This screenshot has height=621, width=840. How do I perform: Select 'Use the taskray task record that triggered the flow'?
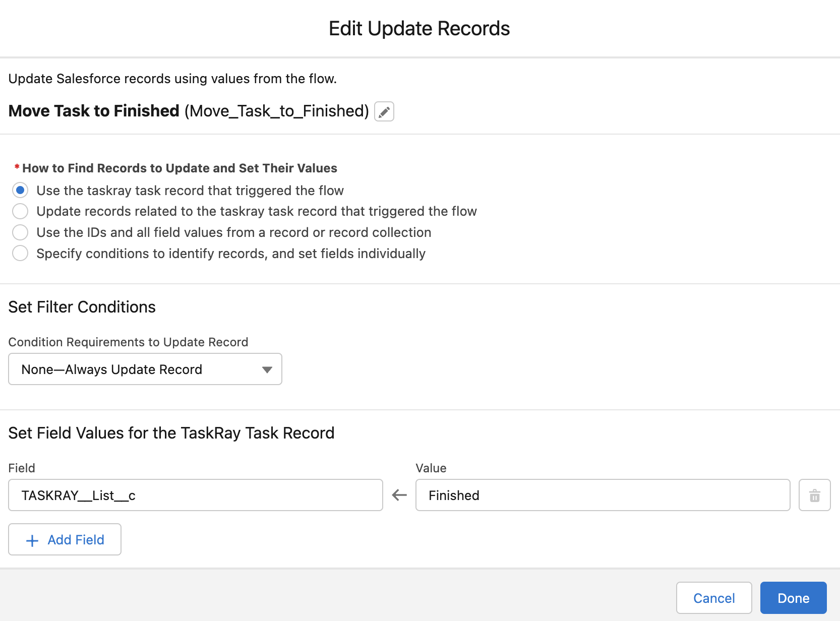tap(20, 191)
